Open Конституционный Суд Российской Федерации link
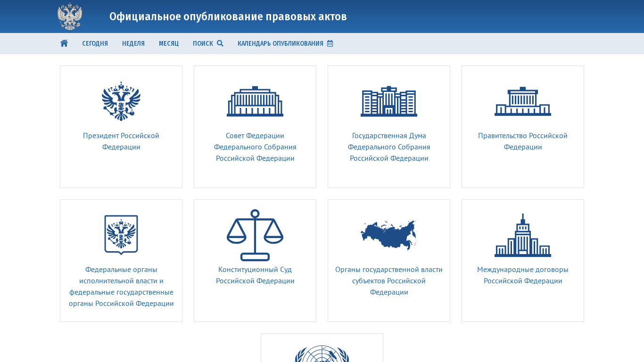 point(255,275)
